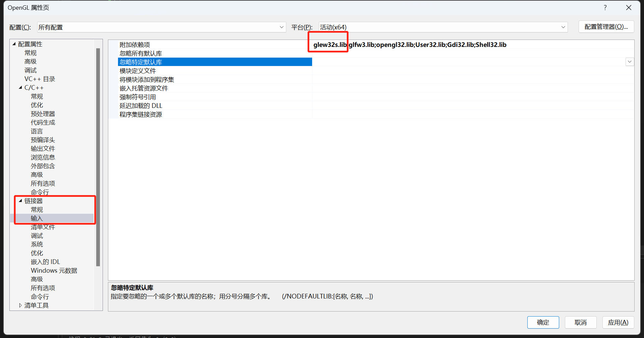Collapse the 配置属性 tree node
This screenshot has height=338, width=644.
(14, 44)
